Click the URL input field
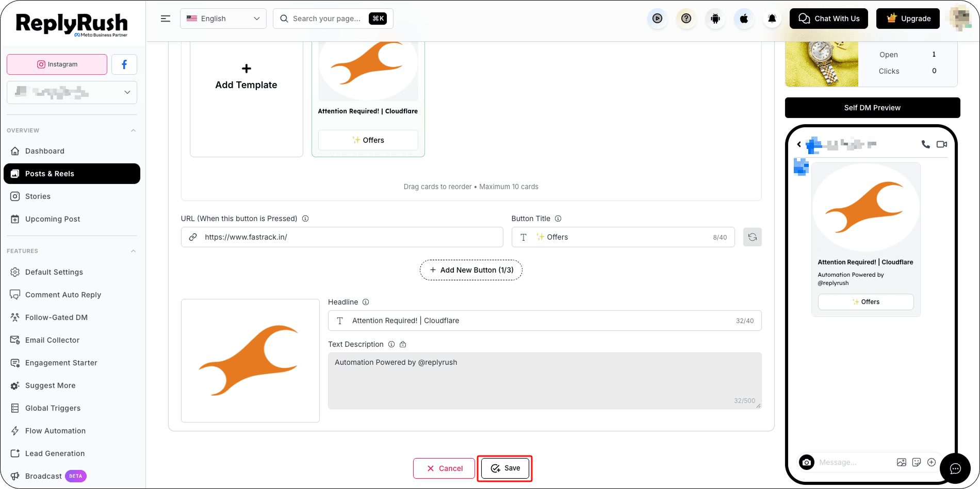The height and width of the screenshot is (489, 980). [342, 237]
